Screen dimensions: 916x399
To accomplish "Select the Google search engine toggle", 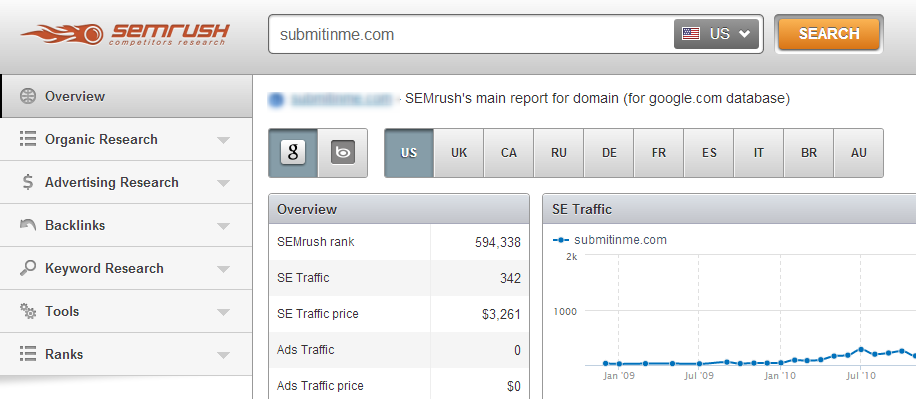I will [293, 153].
